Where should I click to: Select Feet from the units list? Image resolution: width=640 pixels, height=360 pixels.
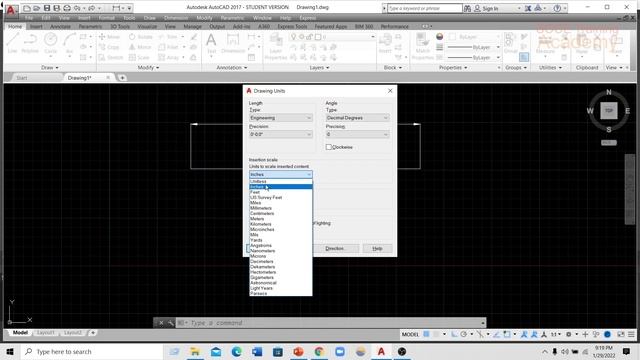[x=281, y=192]
